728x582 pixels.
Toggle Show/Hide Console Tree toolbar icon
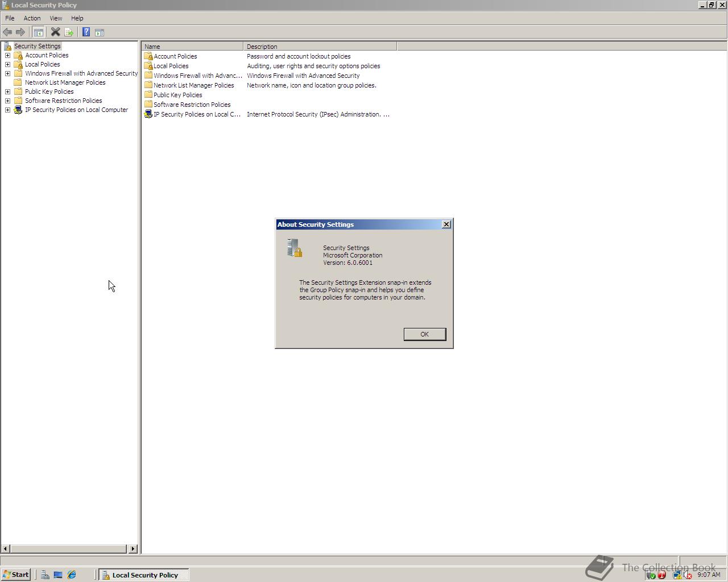(39, 32)
